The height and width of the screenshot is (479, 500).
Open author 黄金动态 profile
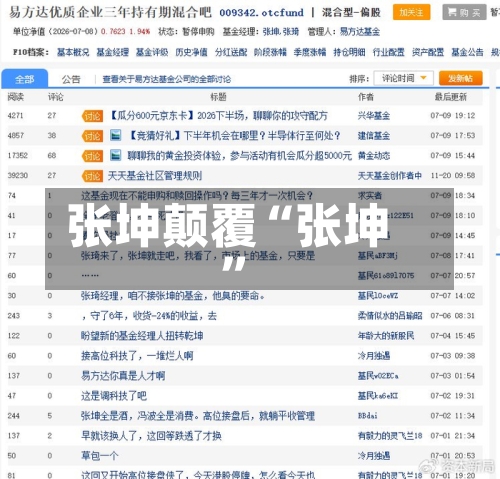click(x=374, y=156)
